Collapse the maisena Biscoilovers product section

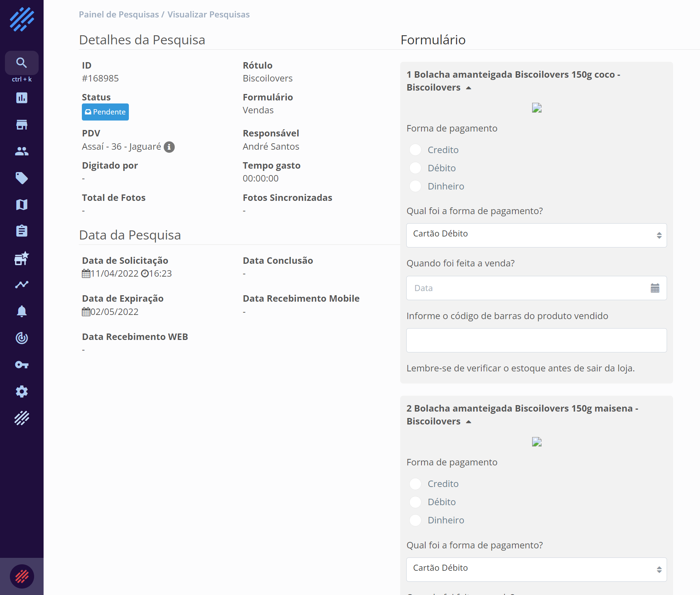[468, 421]
